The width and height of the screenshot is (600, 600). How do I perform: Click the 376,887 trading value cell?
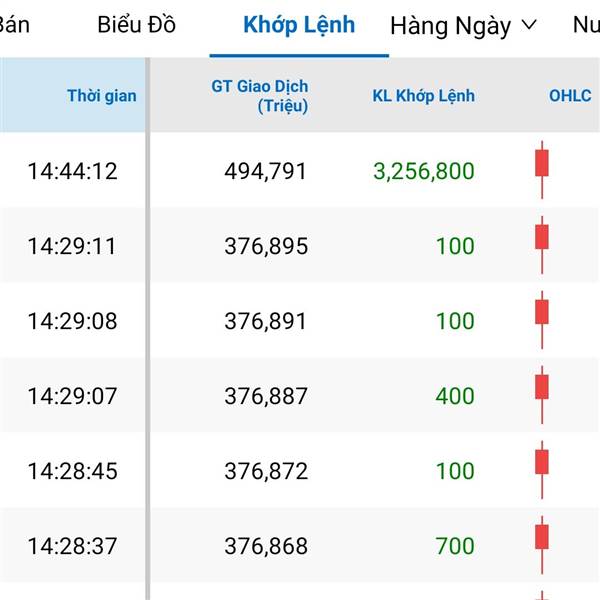click(x=266, y=396)
